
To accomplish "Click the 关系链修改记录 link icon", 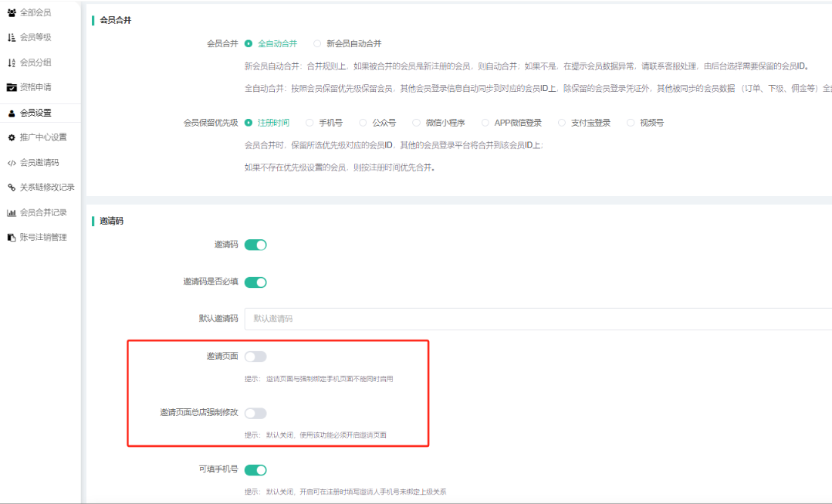I will tap(12, 188).
